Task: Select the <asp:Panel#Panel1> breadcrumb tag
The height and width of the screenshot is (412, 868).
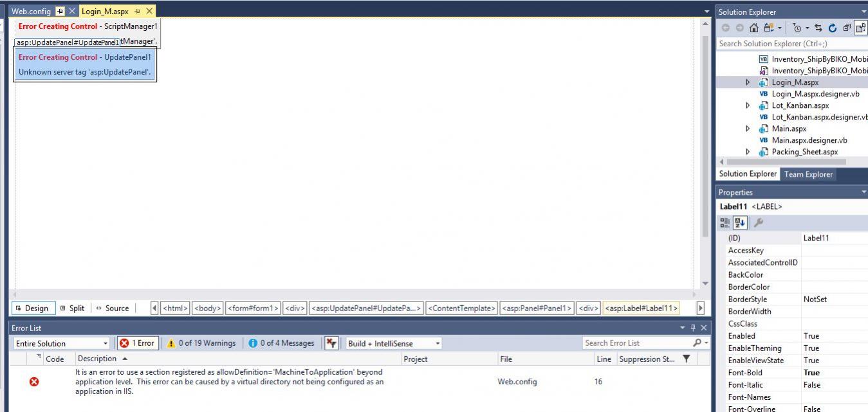Action: point(536,309)
